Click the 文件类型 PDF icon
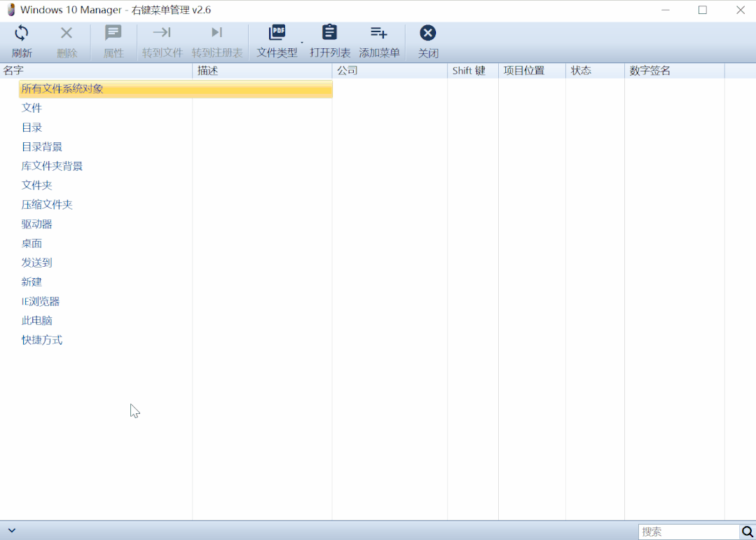The height and width of the screenshot is (540, 756). tap(277, 33)
